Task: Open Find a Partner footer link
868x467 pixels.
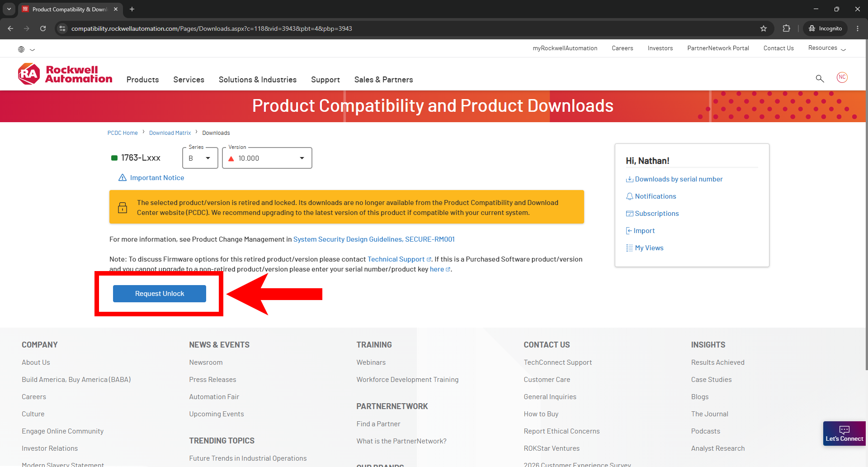Action: coord(378,424)
